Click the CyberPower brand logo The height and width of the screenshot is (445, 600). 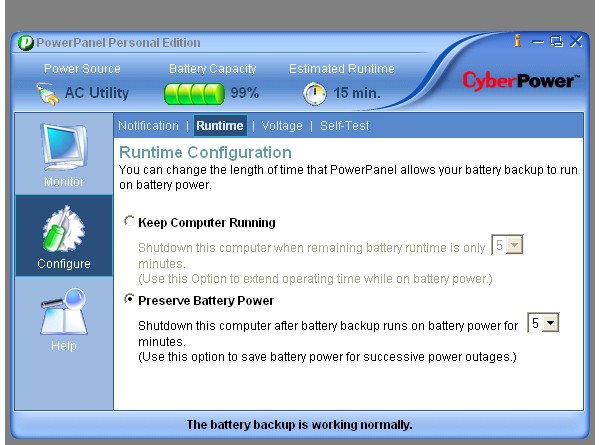click(521, 81)
